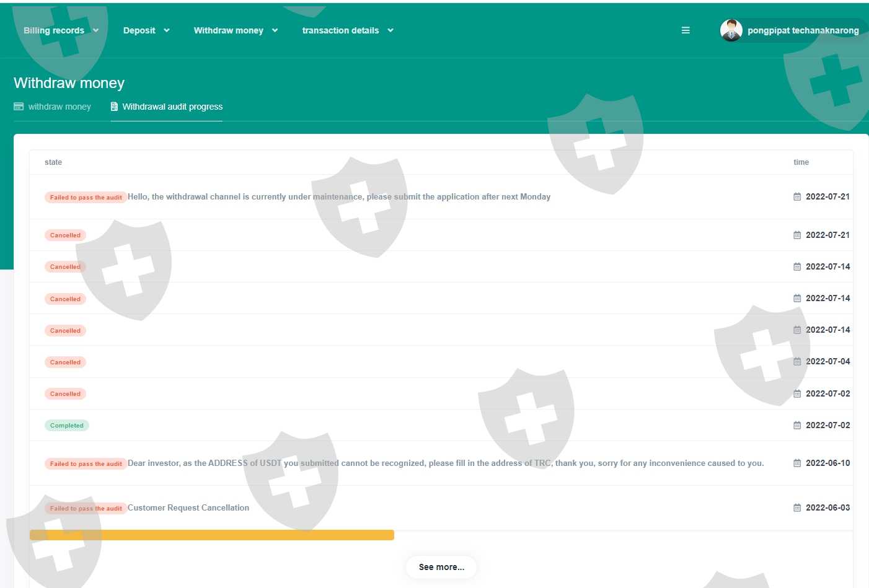Click the green Completed status badge
Viewport: 869px width, 588px height.
67,426
